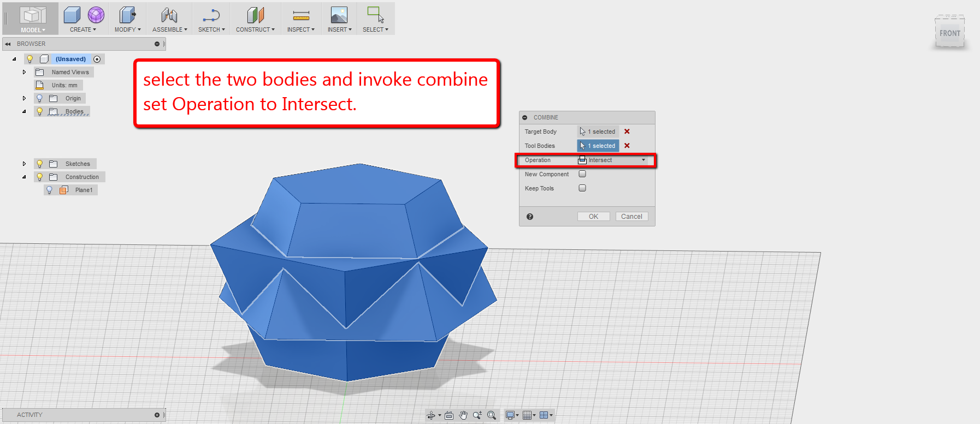Screen dimensions: 980x424
Task: Select the Zoom magnifier tool
Action: pyautogui.click(x=477, y=415)
